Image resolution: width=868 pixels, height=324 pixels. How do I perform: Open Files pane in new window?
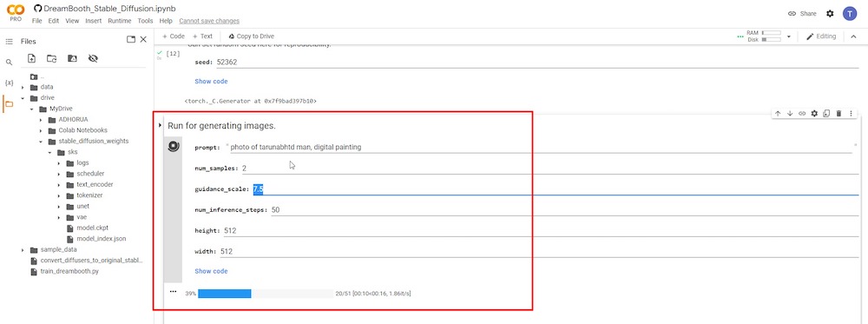tap(131, 39)
